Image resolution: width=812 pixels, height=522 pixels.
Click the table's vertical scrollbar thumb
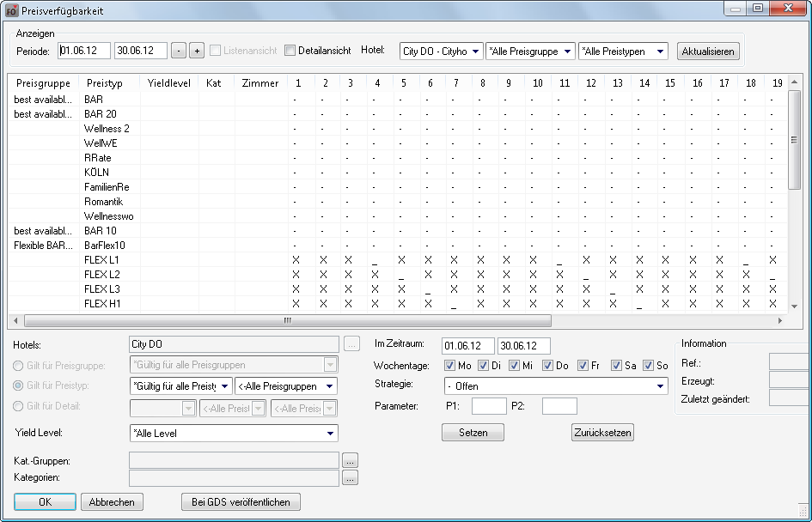click(x=795, y=140)
